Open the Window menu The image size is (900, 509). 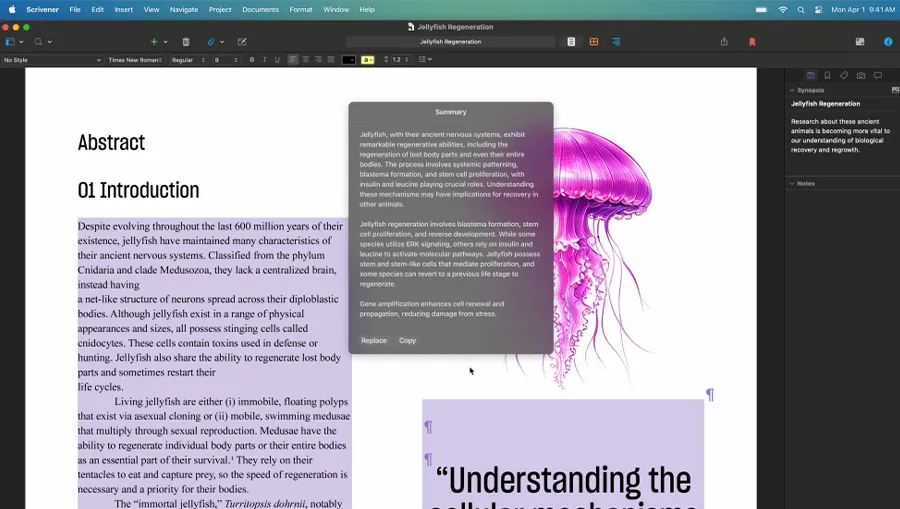pyautogui.click(x=336, y=10)
